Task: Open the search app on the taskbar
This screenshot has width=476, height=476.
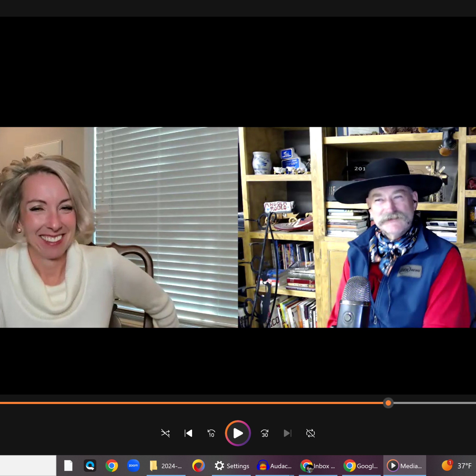Action: click(x=90, y=466)
